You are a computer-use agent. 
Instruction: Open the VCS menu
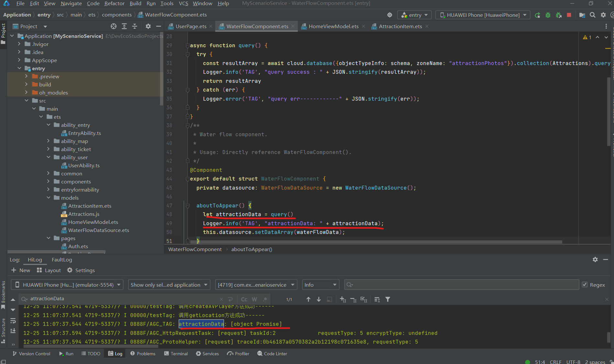tap(184, 4)
